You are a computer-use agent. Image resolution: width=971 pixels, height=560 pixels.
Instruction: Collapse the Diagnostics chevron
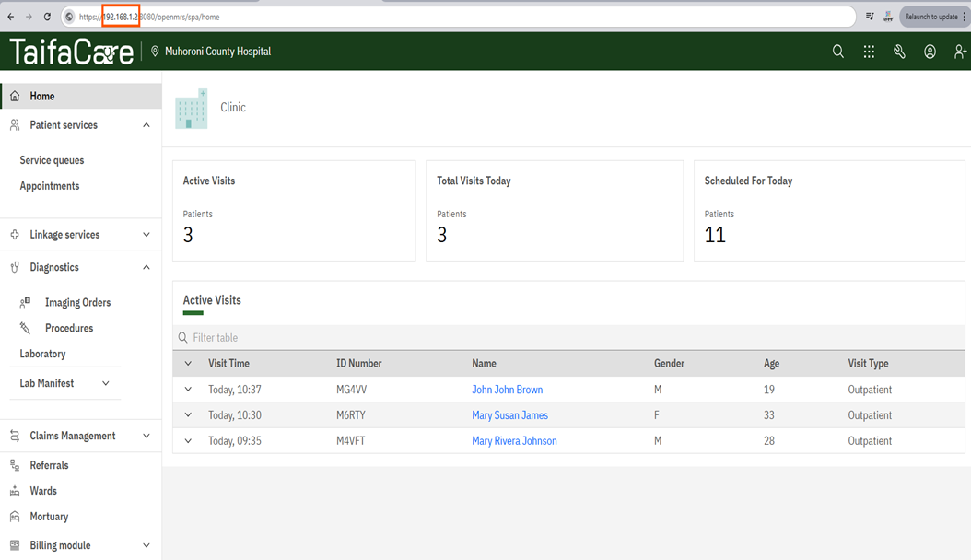pos(146,267)
